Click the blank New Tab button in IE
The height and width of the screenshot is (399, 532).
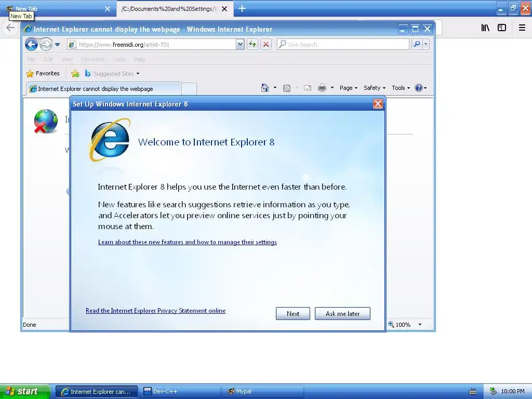[x=189, y=89]
